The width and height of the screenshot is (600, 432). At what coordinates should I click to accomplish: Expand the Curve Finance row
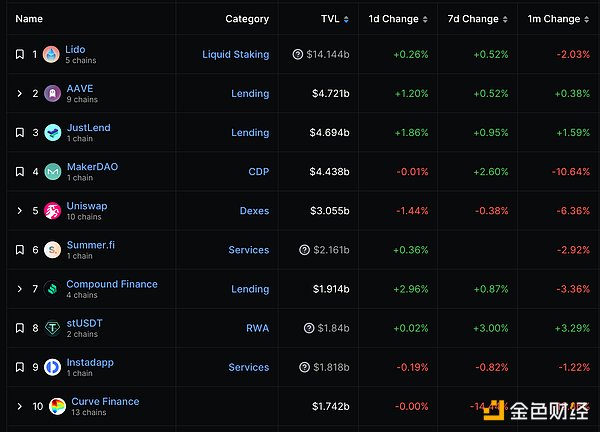[19, 407]
